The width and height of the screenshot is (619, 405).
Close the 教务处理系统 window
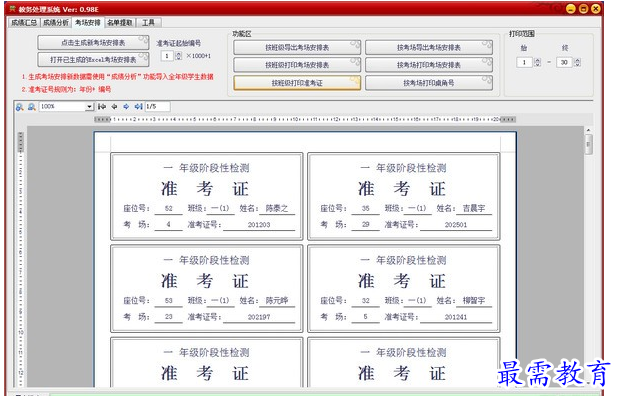596,9
